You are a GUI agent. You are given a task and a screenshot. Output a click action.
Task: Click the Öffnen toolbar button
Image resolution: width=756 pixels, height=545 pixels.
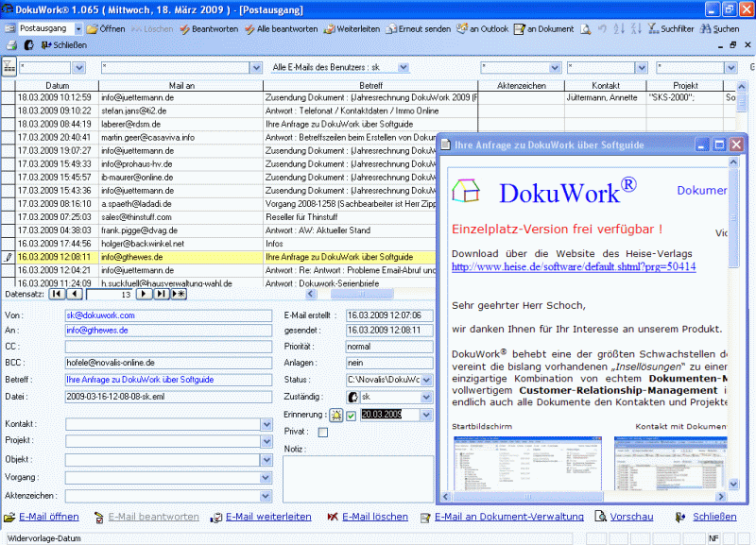(x=106, y=29)
